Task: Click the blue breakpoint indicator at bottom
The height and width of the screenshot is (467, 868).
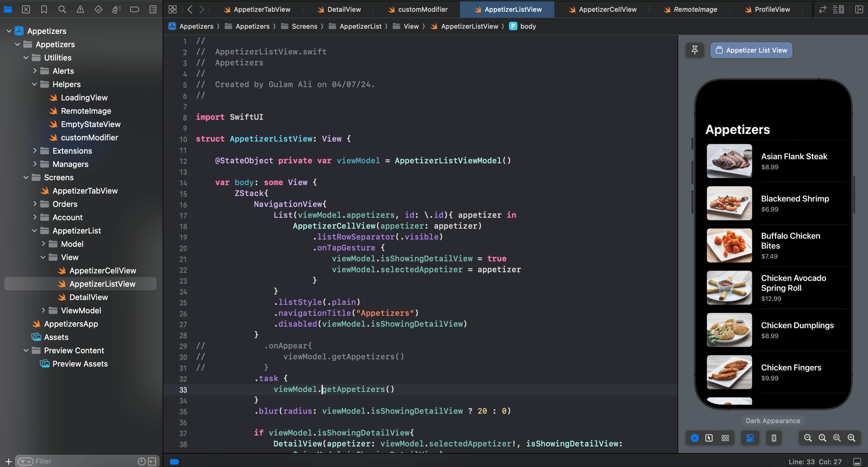Action: (x=175, y=462)
